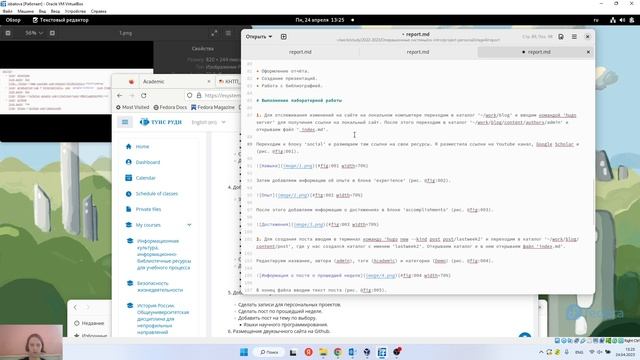The height and width of the screenshot is (360, 640).
Task: Click the save document icon in text editor
Action: tap(561, 37)
